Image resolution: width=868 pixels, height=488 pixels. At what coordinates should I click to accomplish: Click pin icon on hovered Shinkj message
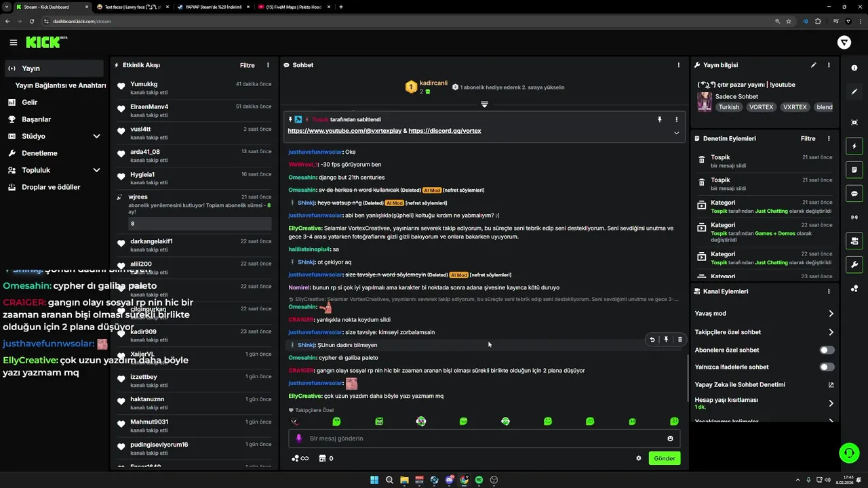[666, 340]
